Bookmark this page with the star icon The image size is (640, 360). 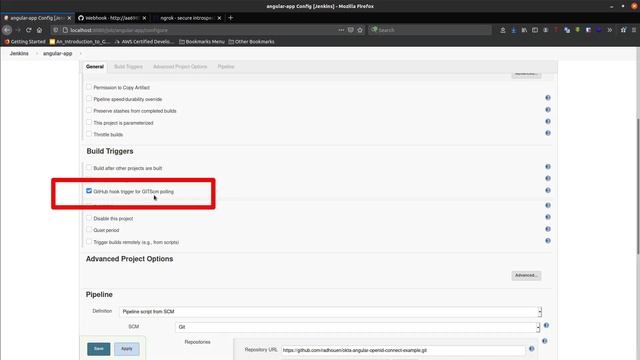pos(360,30)
